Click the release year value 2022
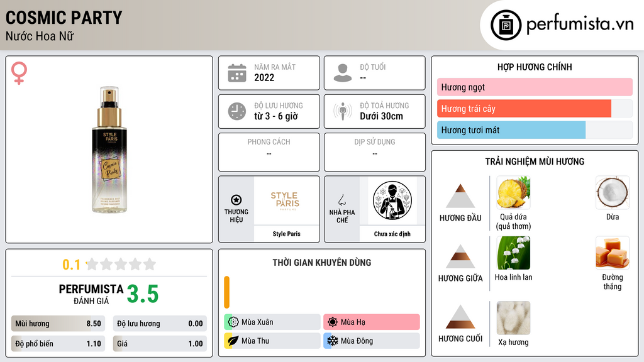The image size is (644, 362). click(264, 77)
